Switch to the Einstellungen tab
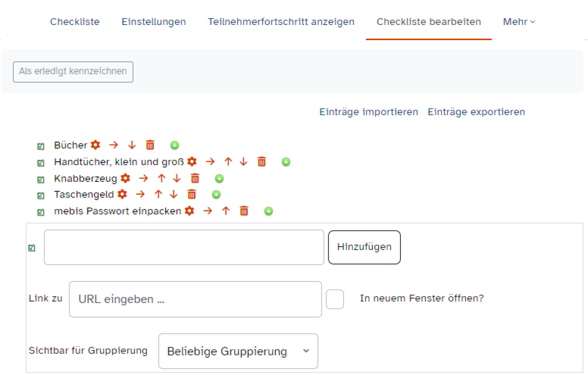 tap(154, 22)
